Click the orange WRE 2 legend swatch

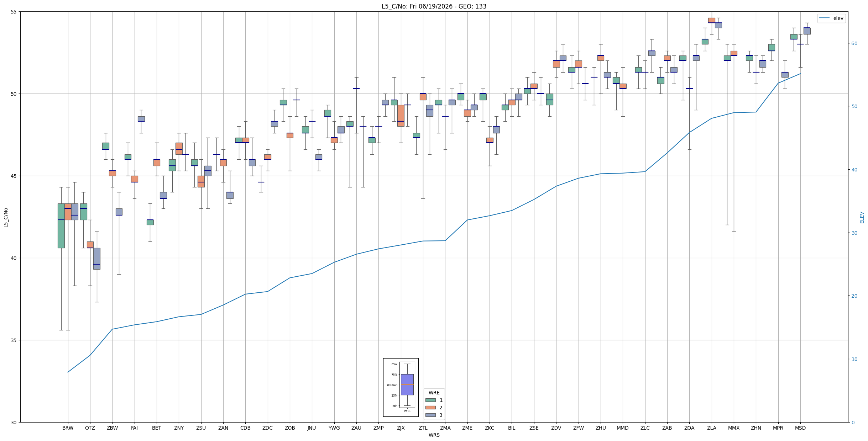click(x=430, y=408)
